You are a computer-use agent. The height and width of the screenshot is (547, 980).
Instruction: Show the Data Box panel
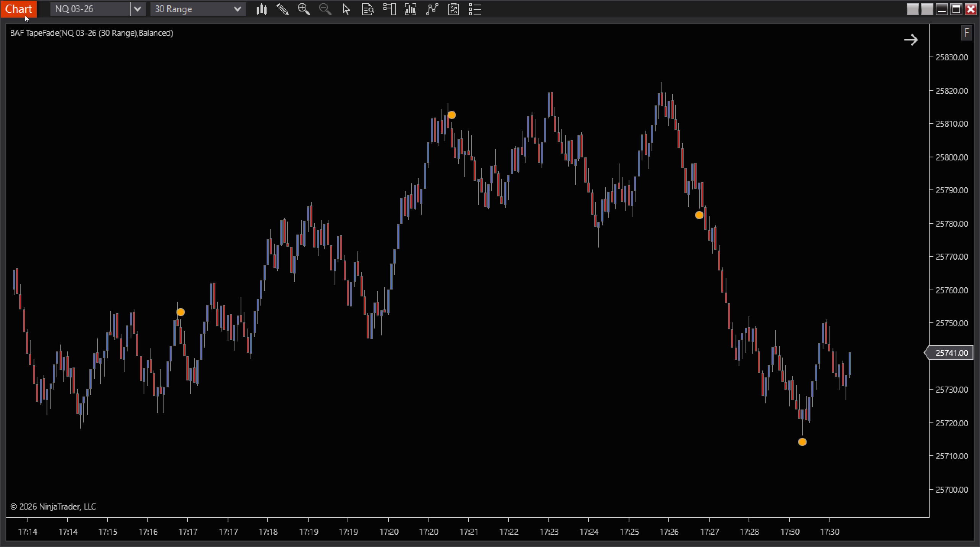pyautogui.click(x=368, y=9)
